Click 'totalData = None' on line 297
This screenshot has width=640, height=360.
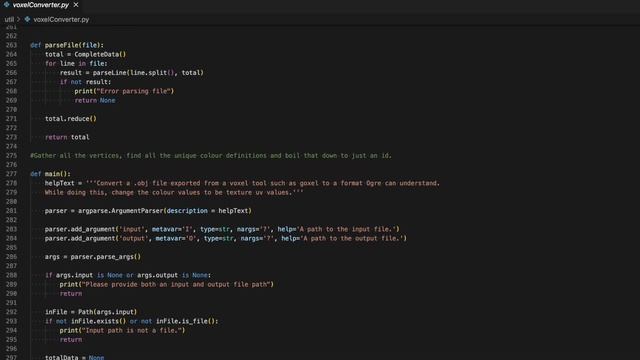74,357
